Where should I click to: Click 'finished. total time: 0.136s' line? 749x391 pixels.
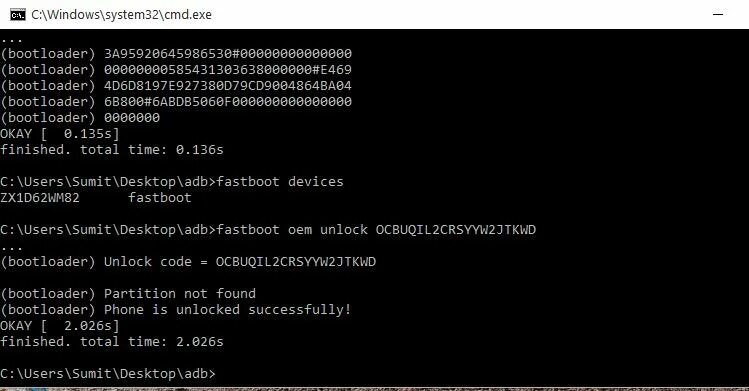click(112, 150)
